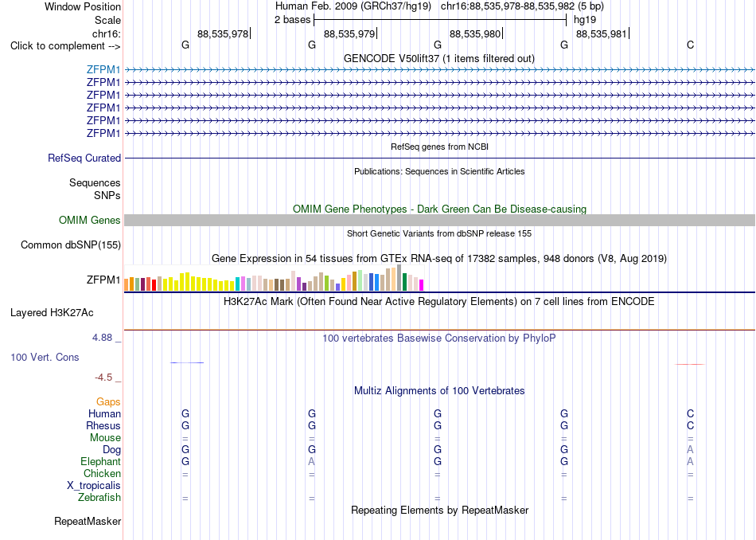Click the C base in the Human alignment row
The width and height of the screenshot is (756, 540).
coord(690,413)
